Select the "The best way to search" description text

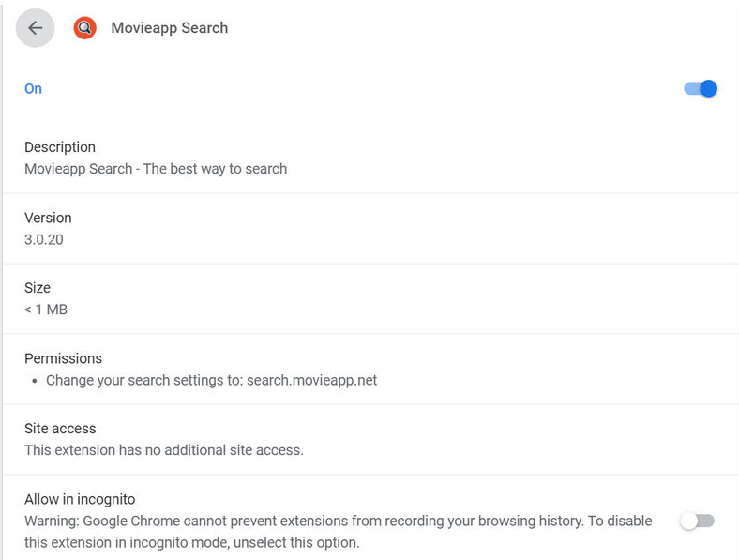click(x=215, y=169)
